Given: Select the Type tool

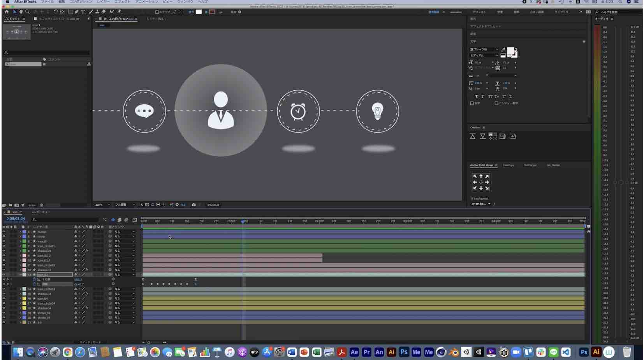Looking at the screenshot, I should [x=83, y=12].
